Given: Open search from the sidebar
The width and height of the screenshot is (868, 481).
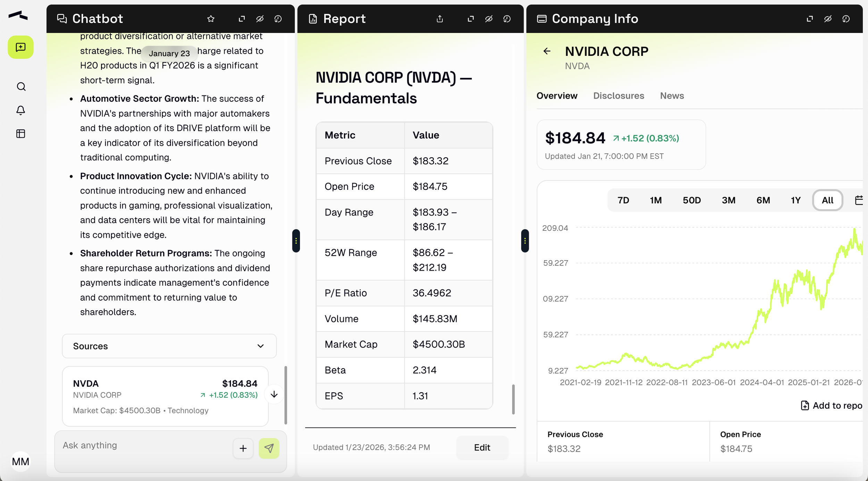Looking at the screenshot, I should click(x=21, y=86).
